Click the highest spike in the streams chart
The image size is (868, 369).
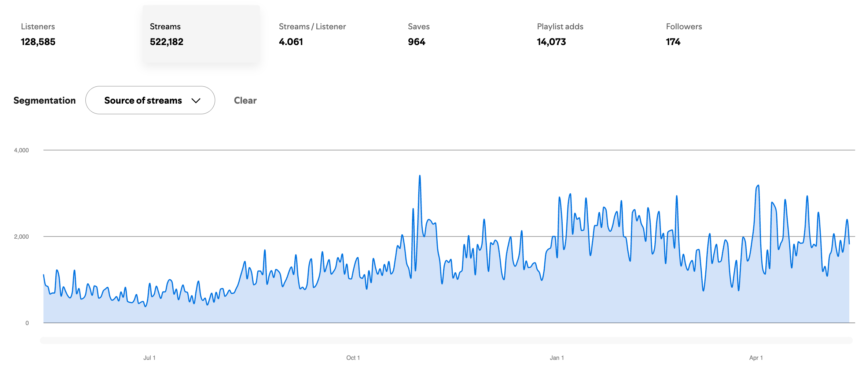click(420, 176)
